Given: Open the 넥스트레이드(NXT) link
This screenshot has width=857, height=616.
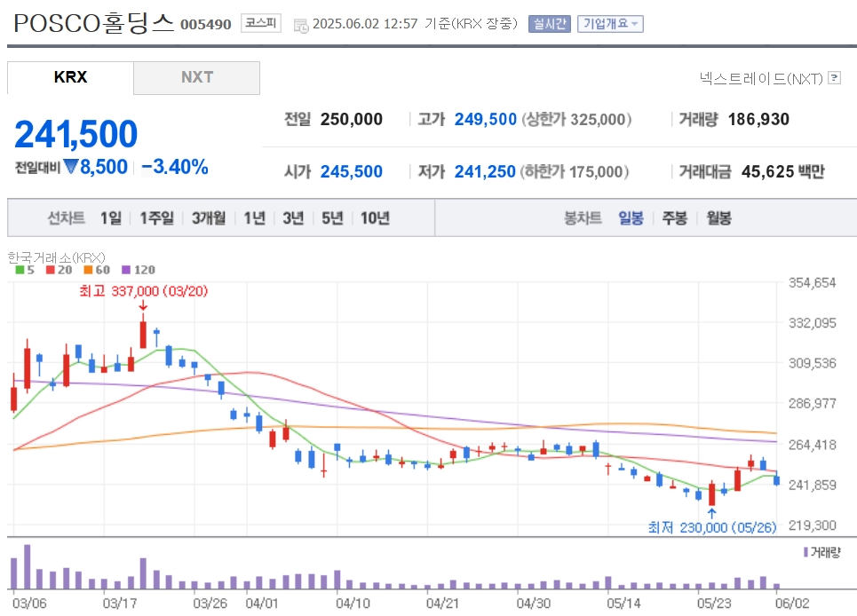Looking at the screenshot, I should point(761,79).
